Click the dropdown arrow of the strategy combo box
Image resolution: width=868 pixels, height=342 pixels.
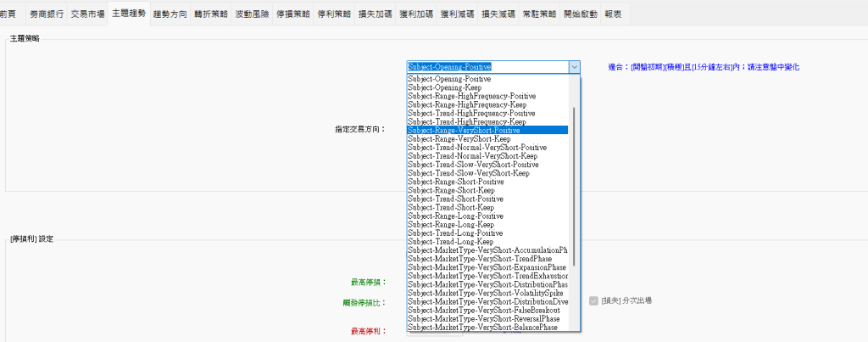tap(575, 66)
